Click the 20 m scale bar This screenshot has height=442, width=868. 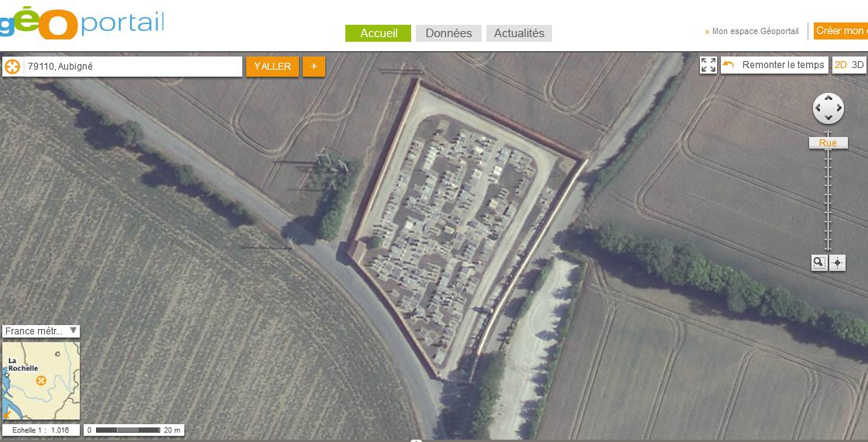pyautogui.click(x=133, y=430)
